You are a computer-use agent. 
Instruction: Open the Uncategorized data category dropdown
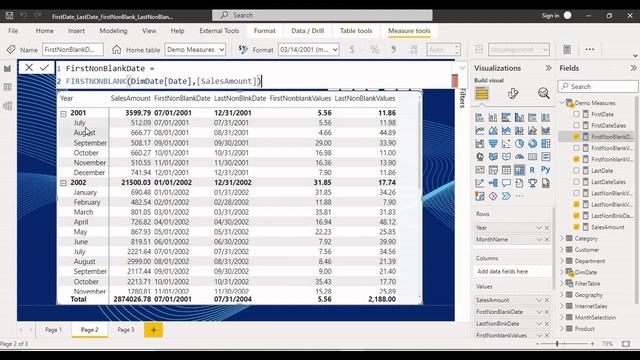519,50
